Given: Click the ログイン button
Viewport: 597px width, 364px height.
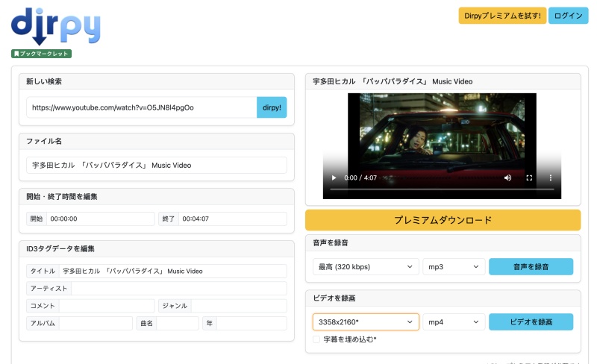Looking at the screenshot, I should [x=568, y=16].
